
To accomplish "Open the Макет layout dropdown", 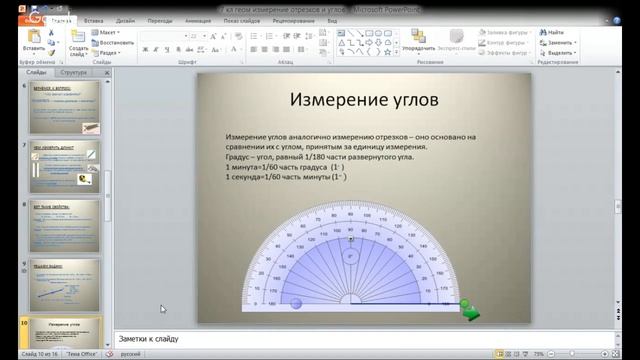I will pos(106,32).
